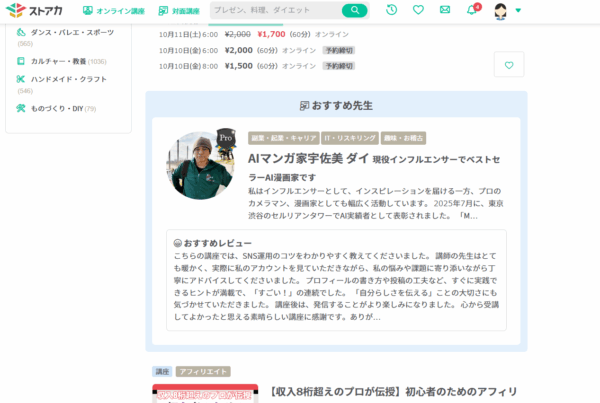Viewport: 600px width, 403px height.
Task: Select the ¥1,500 10月10日 8:00 schedule
Action: tap(257, 66)
